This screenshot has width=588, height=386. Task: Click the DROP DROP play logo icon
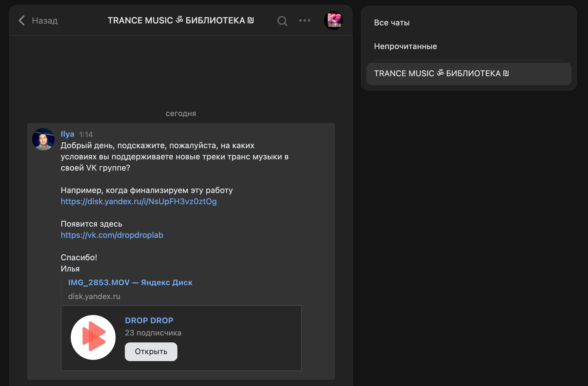[93, 337]
